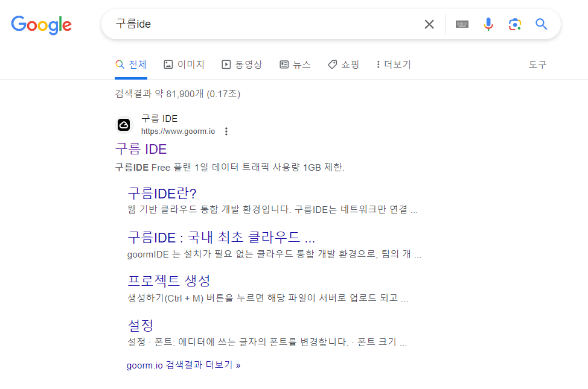Select the 전체 tab
The width and height of the screenshot is (588, 389).
[131, 65]
